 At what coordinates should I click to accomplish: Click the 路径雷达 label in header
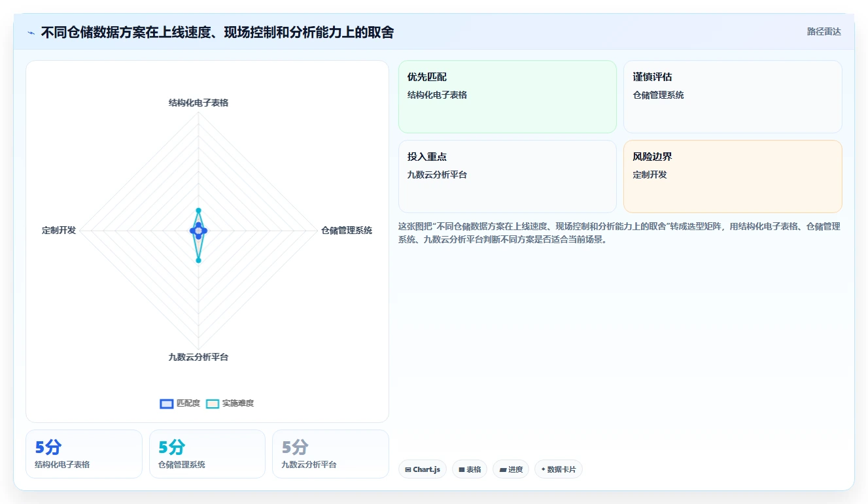(824, 31)
